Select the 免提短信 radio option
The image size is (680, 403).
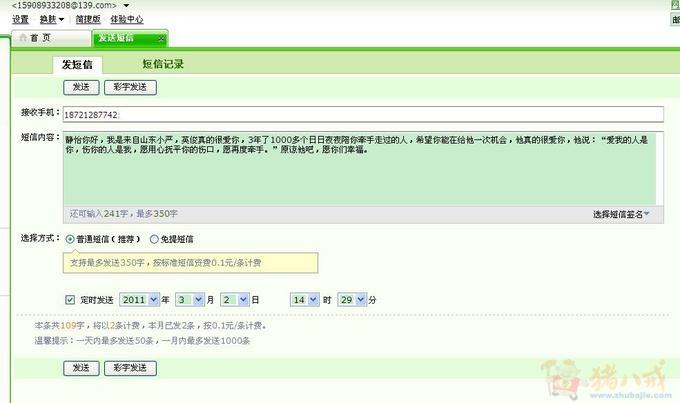tap(154, 239)
